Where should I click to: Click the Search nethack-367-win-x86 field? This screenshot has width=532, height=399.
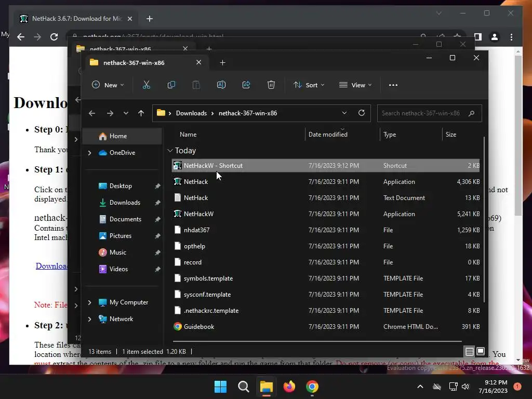pos(429,113)
